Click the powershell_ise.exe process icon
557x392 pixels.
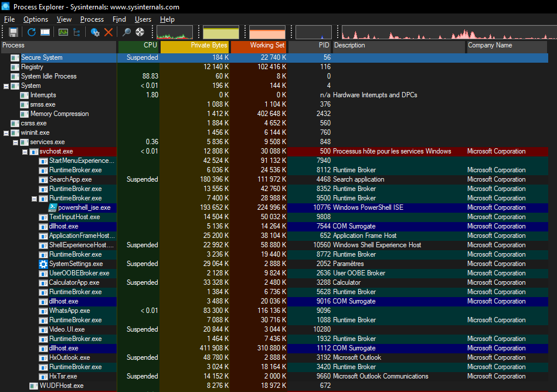coord(53,207)
